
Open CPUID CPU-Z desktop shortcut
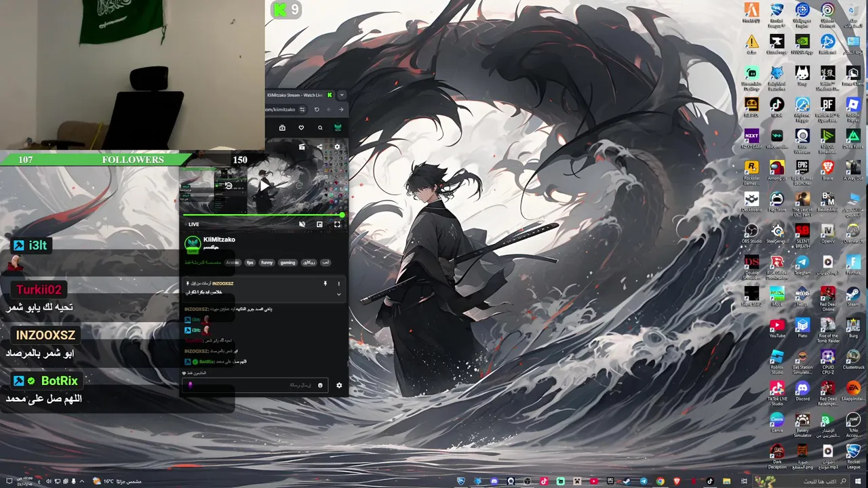pos(827,361)
